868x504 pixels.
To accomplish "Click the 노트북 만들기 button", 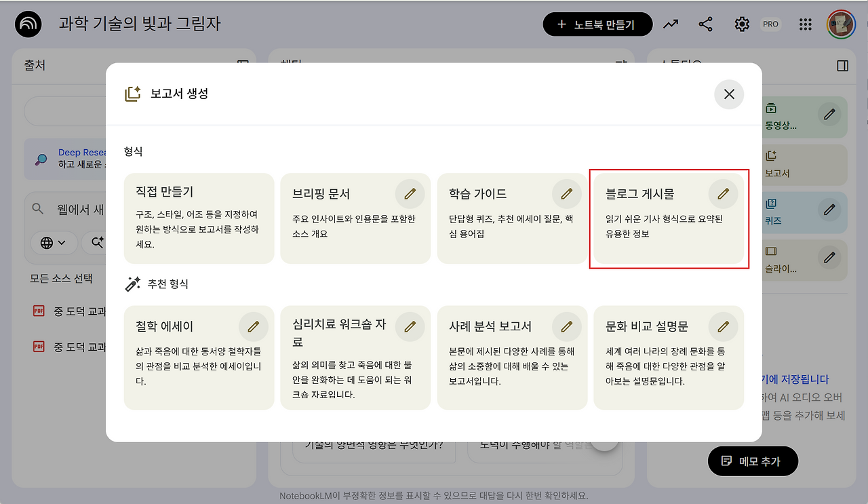I will 597,24.
